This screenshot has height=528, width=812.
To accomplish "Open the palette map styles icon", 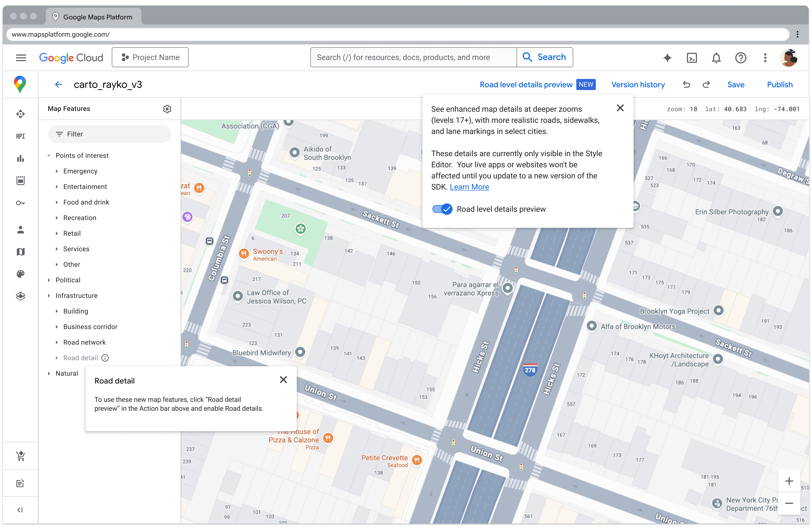I will (x=20, y=274).
